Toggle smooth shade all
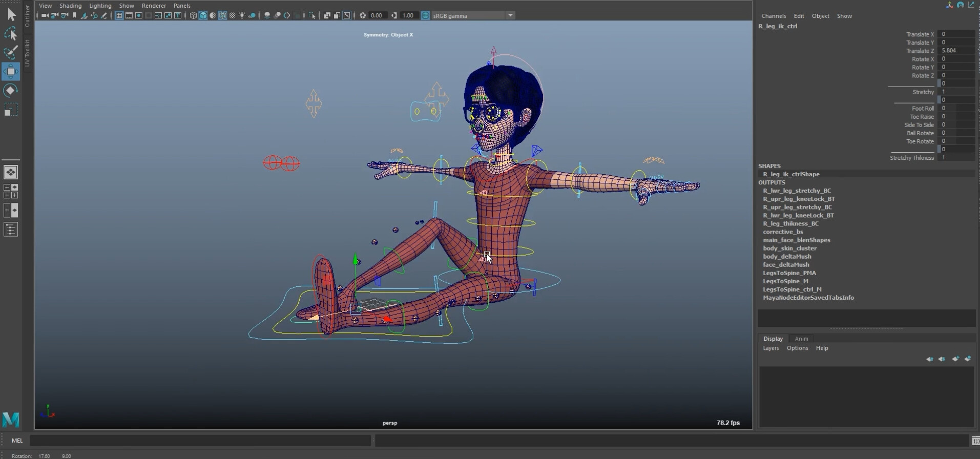 (x=203, y=15)
